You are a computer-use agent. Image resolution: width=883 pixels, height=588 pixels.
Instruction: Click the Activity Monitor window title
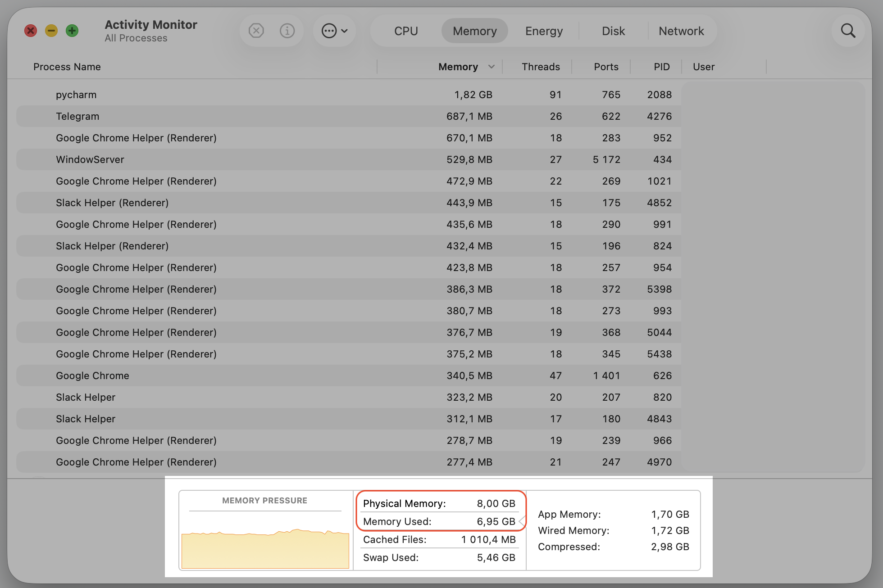click(x=151, y=24)
